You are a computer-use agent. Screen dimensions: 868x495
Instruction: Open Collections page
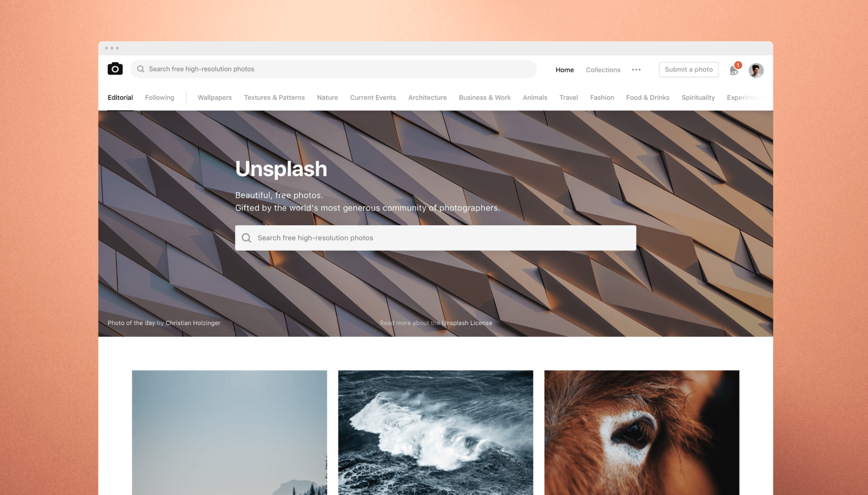coord(603,70)
